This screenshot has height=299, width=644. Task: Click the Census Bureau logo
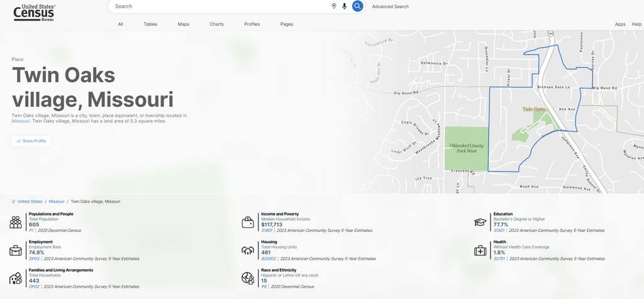click(35, 12)
